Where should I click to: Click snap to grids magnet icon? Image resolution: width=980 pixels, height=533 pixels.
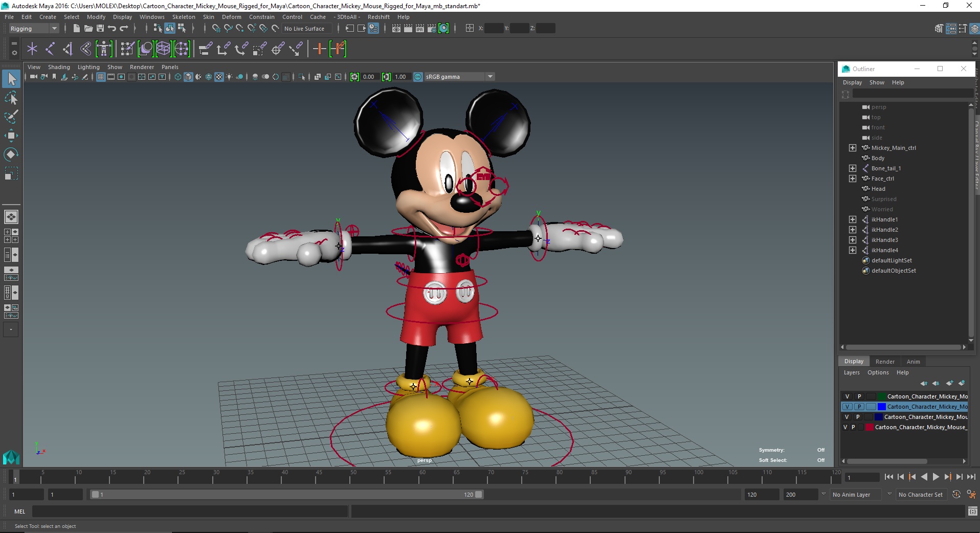click(x=216, y=29)
